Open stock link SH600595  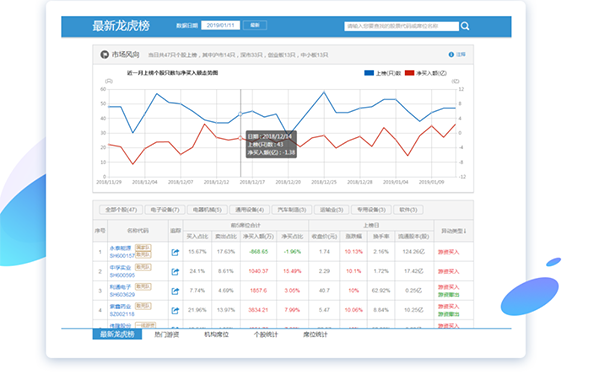tap(122, 275)
